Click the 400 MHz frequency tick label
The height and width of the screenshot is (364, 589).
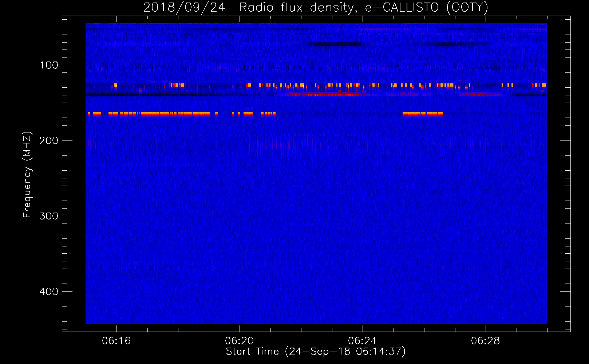click(x=49, y=292)
